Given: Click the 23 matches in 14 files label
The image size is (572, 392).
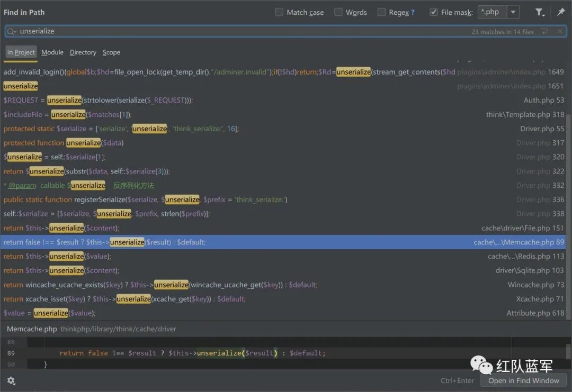Looking at the screenshot, I should pyautogui.click(x=502, y=32).
